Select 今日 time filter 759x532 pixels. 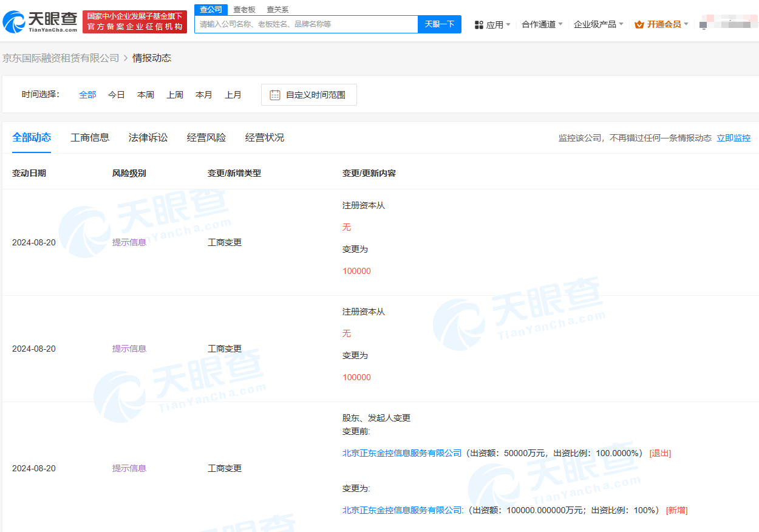click(117, 95)
